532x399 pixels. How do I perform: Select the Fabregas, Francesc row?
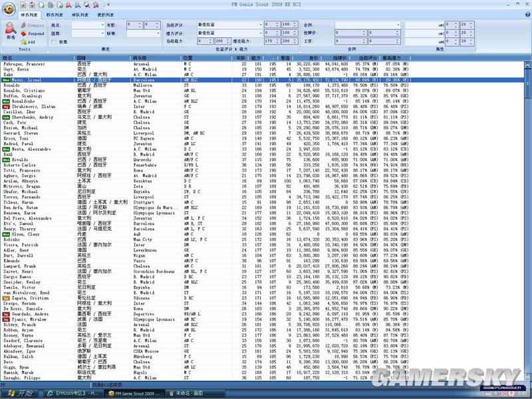coord(262,64)
